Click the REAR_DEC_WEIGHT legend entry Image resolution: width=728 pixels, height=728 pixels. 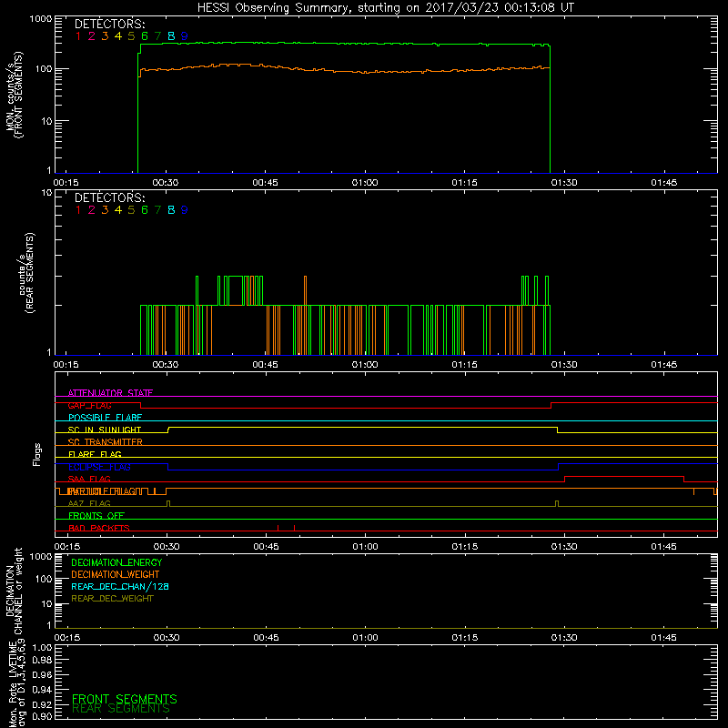pos(112,599)
